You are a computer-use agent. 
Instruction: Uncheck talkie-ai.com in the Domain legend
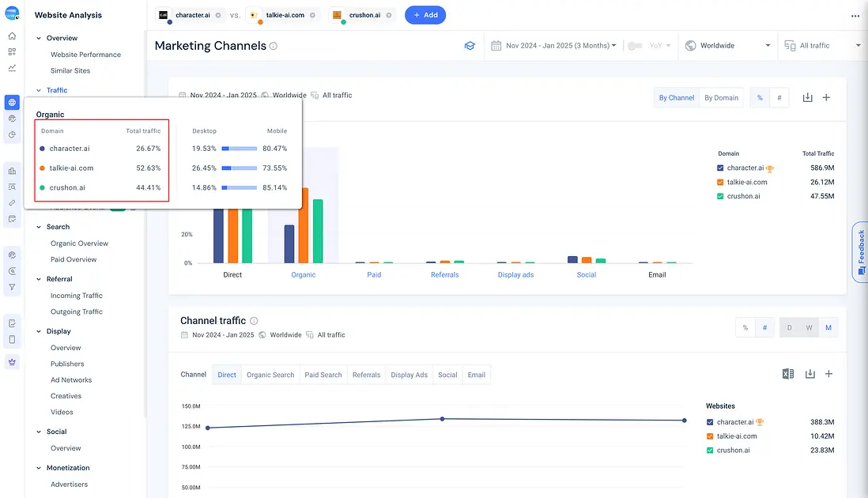tap(720, 182)
